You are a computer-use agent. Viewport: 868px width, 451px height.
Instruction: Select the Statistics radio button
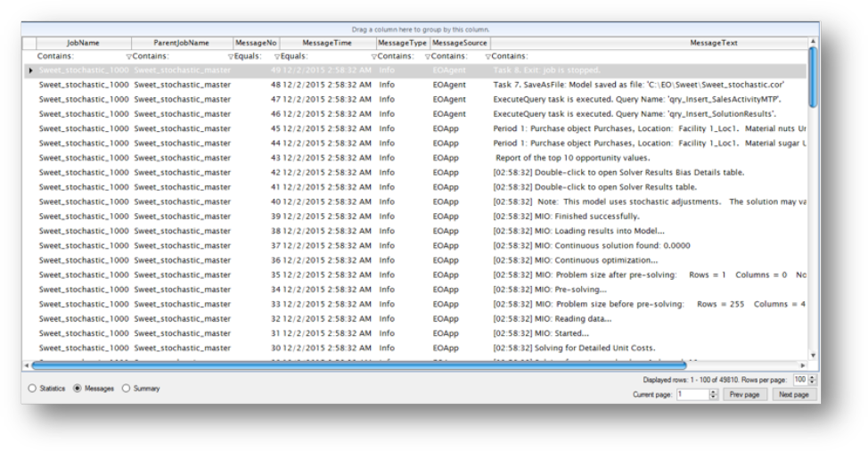(33, 389)
